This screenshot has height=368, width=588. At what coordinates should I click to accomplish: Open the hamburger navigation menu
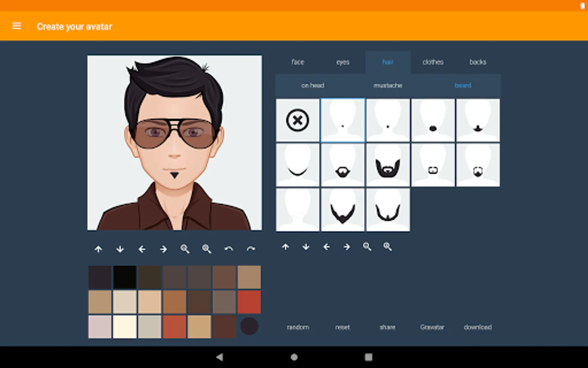click(x=17, y=26)
